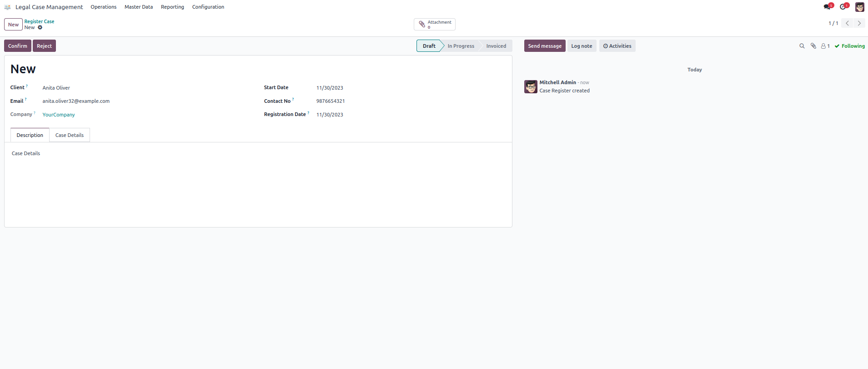Switch to the Case Details tab
Viewport: 868px width, 369px height.
[70, 135]
